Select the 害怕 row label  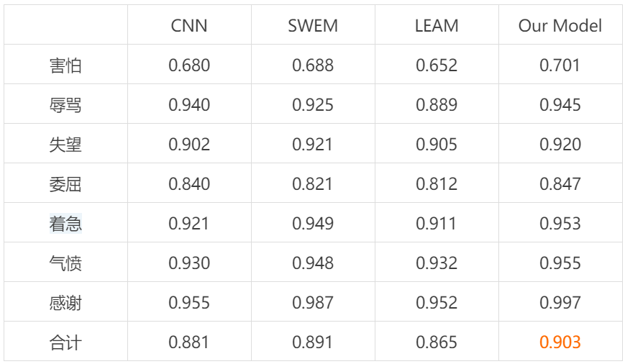pyautogui.click(x=65, y=65)
